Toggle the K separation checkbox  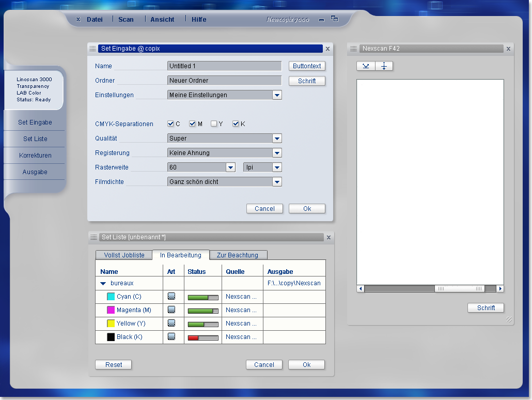click(x=236, y=124)
